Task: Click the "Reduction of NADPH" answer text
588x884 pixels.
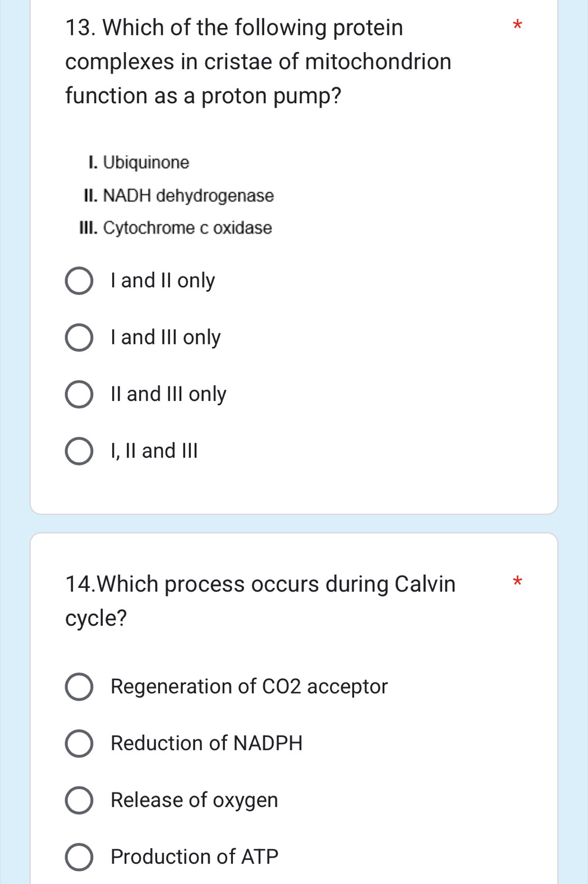Action: point(206,744)
